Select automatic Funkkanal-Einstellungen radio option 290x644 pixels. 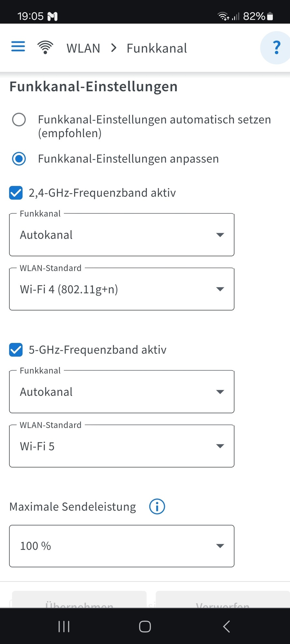[x=19, y=119]
